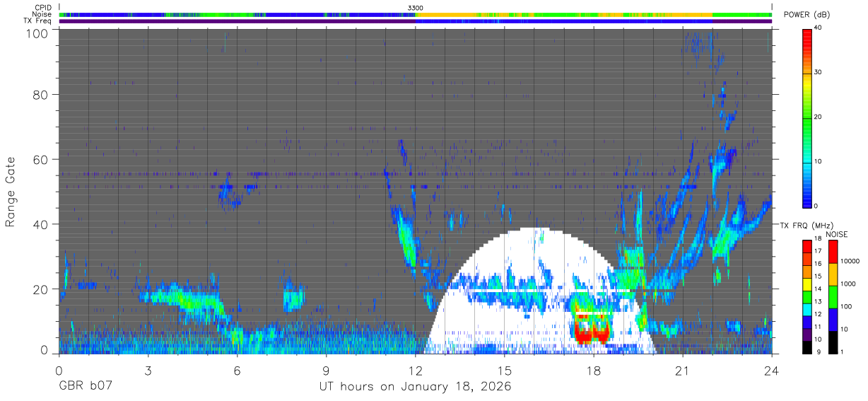The image size is (868, 401).
Task: Click the Noise row label
Action: [42, 14]
